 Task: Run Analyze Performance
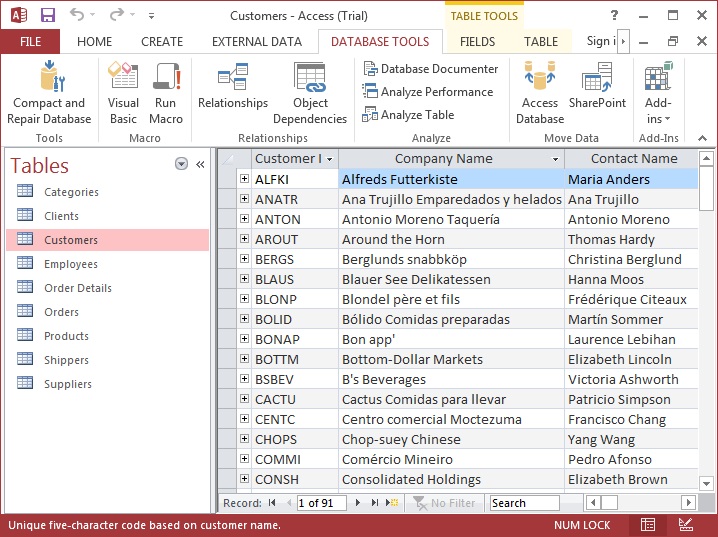428,92
